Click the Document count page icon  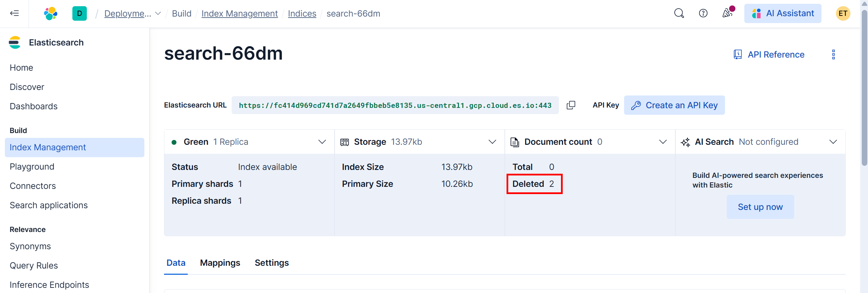tap(515, 142)
